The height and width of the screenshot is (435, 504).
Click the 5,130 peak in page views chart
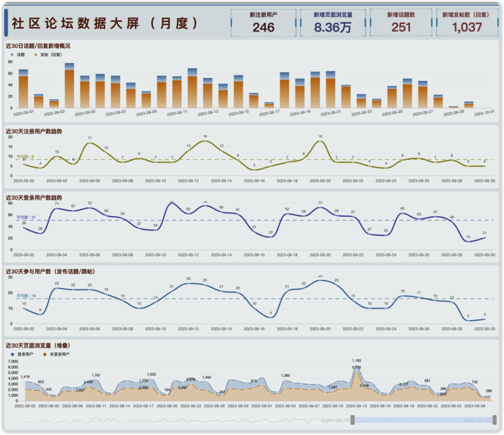(356, 373)
